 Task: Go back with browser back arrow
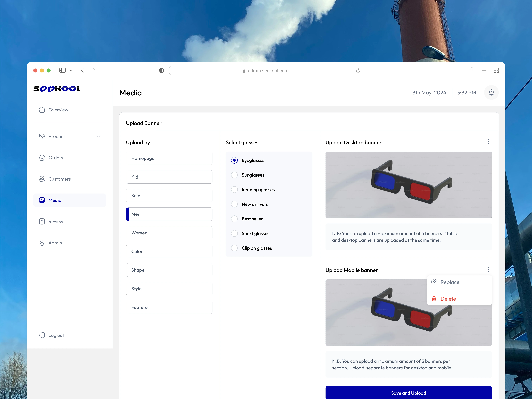82,70
